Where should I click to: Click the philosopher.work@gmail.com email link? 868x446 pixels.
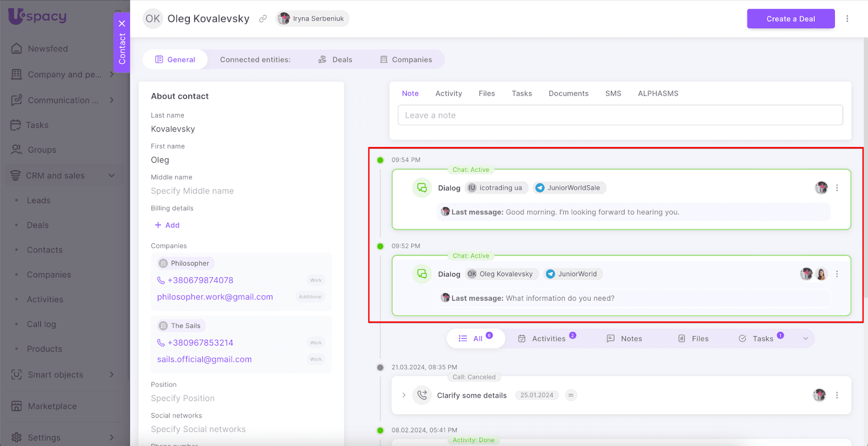coord(215,297)
